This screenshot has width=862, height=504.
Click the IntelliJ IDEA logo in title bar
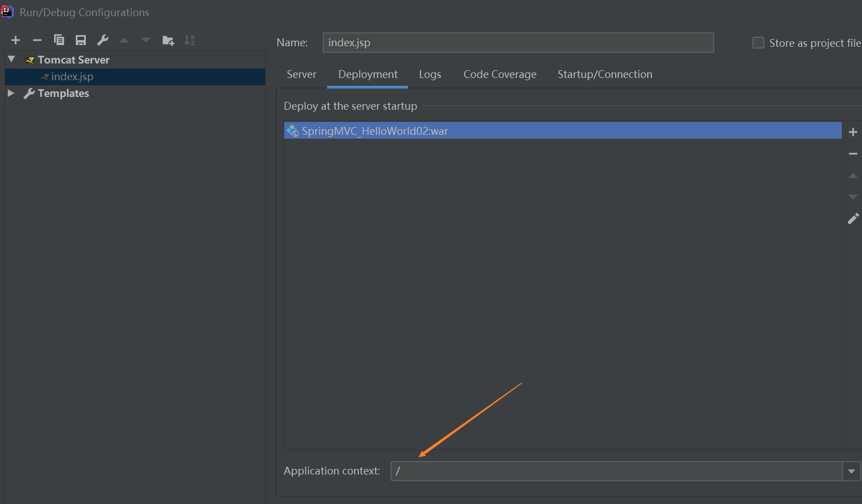point(7,12)
